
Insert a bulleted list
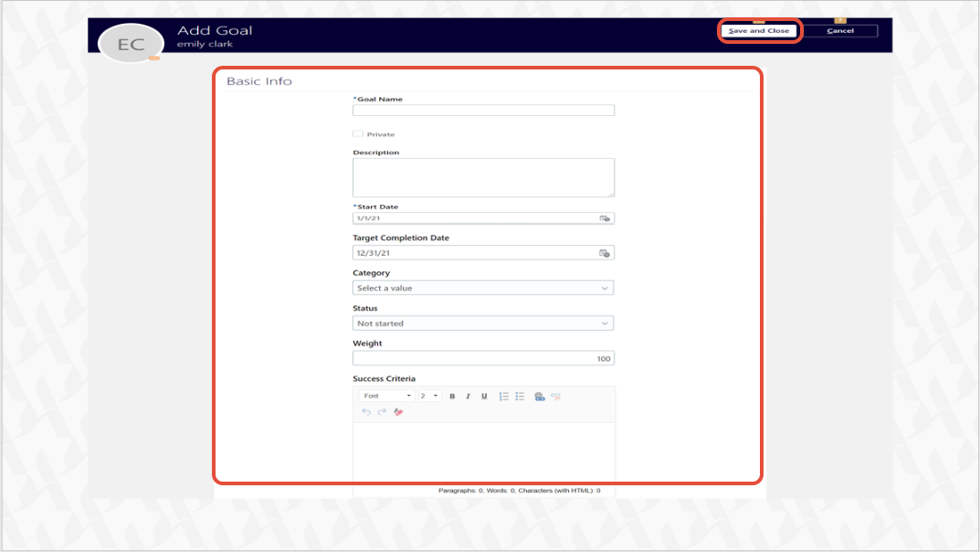click(x=520, y=397)
